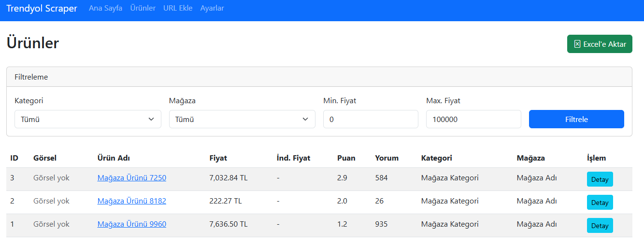Viewport: 644px width, 244px height.
Task: Expand the Mağaza dropdown
Action: coord(242,119)
